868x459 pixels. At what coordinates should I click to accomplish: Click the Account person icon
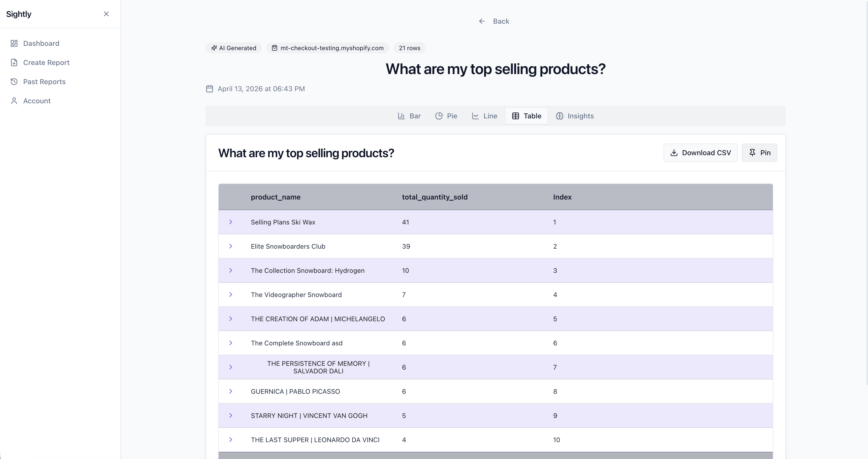[x=14, y=101]
